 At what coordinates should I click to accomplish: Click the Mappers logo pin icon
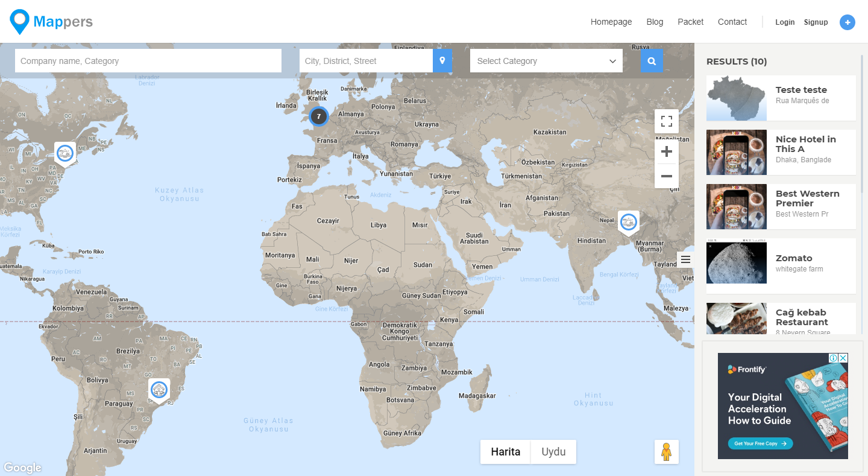[20, 22]
